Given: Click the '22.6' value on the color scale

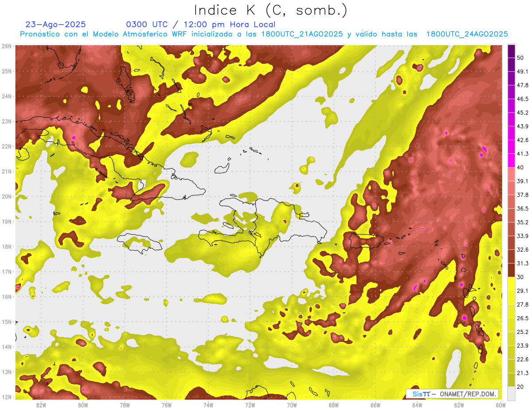Looking at the screenshot, I should tap(522, 360).
